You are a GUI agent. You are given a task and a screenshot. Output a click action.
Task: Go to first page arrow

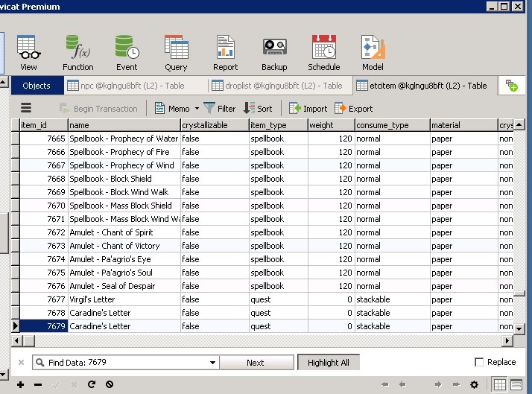[384, 384]
